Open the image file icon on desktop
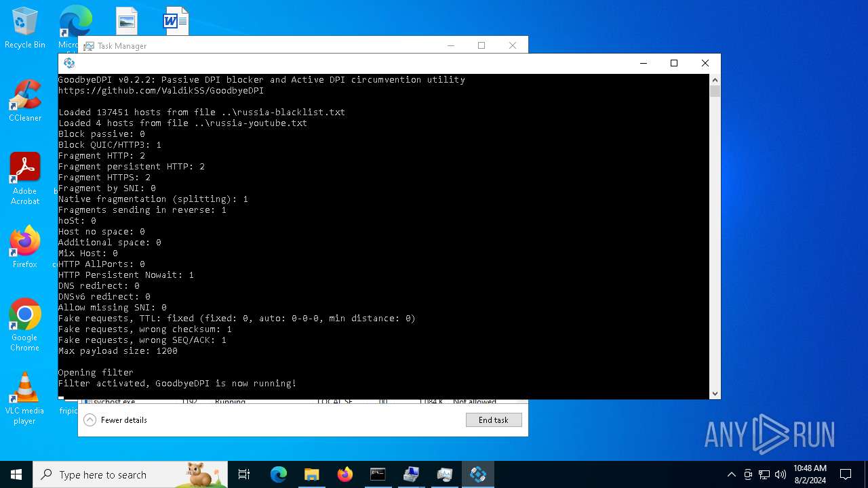 click(126, 21)
